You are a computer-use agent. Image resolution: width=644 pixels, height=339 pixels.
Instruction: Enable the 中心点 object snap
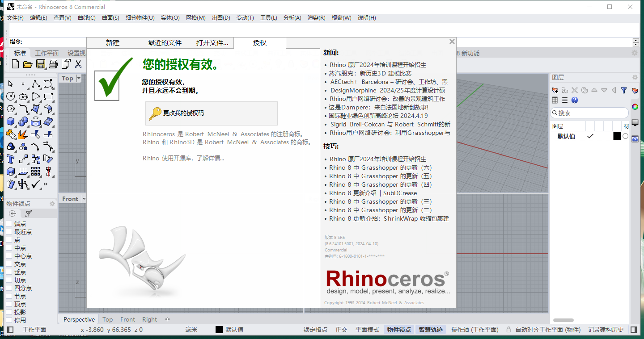point(8,256)
